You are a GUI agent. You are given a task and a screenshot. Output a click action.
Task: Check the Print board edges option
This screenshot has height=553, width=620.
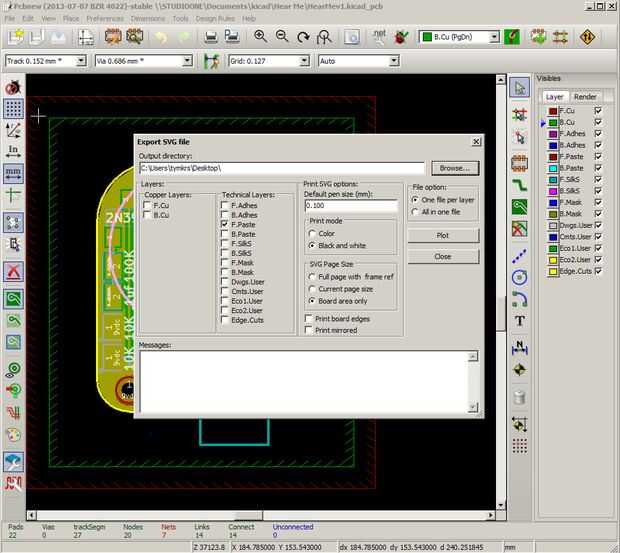click(309, 318)
